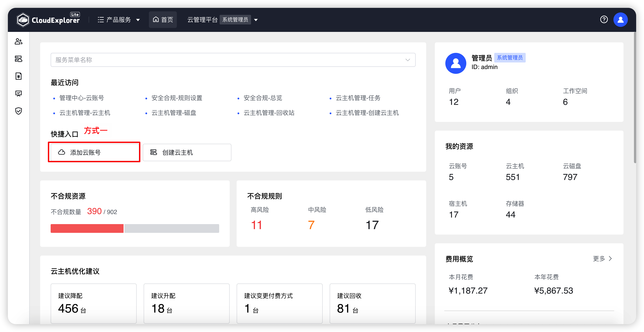Open recent link 云主机管理-创建云主机
644x332 pixels.
367,113
